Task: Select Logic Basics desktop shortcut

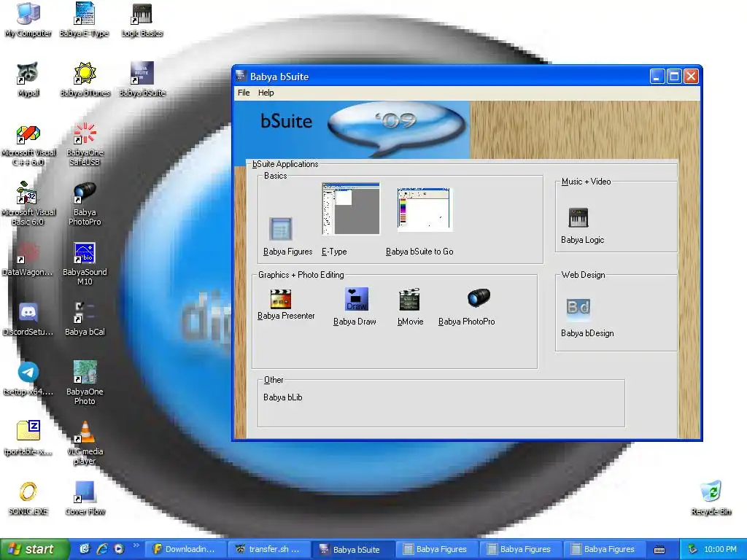Action: pos(142,20)
